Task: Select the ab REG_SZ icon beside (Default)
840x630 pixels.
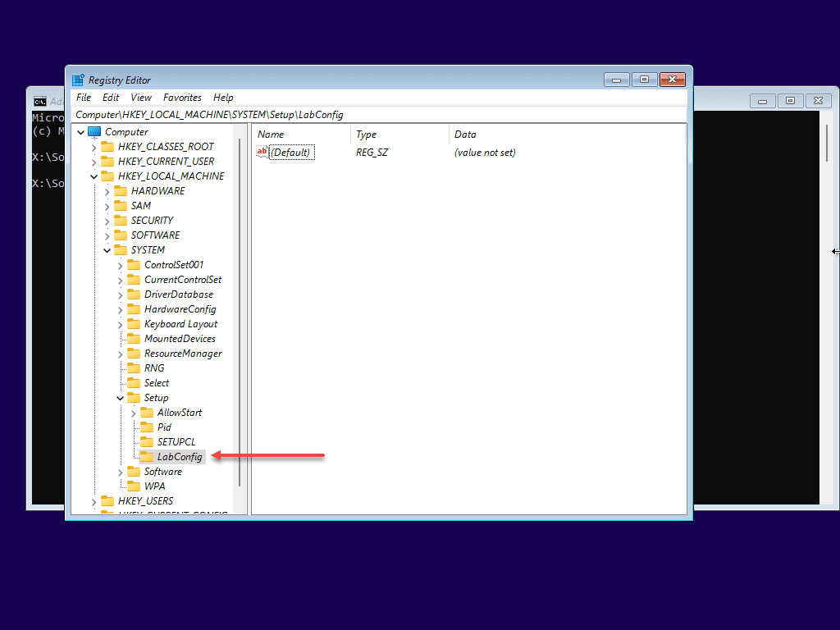Action: pyautogui.click(x=262, y=152)
